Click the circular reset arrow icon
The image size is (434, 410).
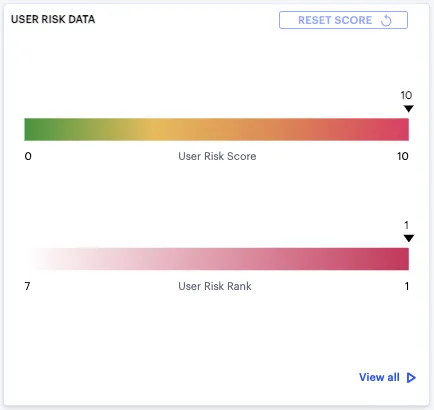tap(386, 20)
